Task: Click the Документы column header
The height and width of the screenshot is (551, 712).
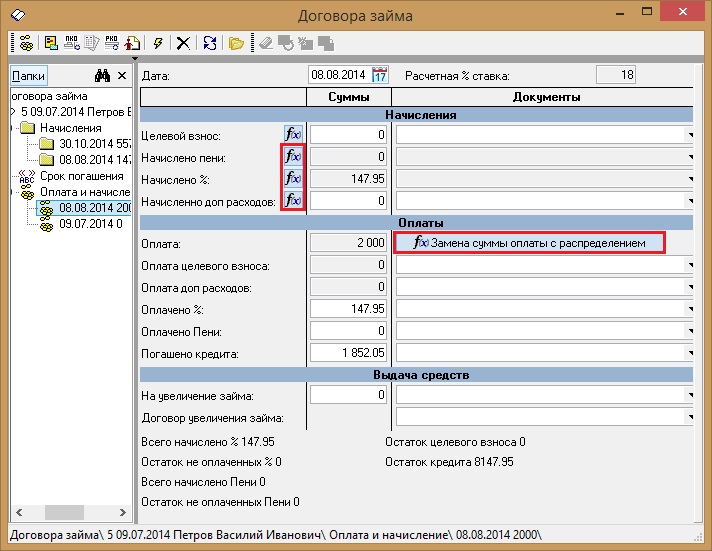Action: [543, 97]
